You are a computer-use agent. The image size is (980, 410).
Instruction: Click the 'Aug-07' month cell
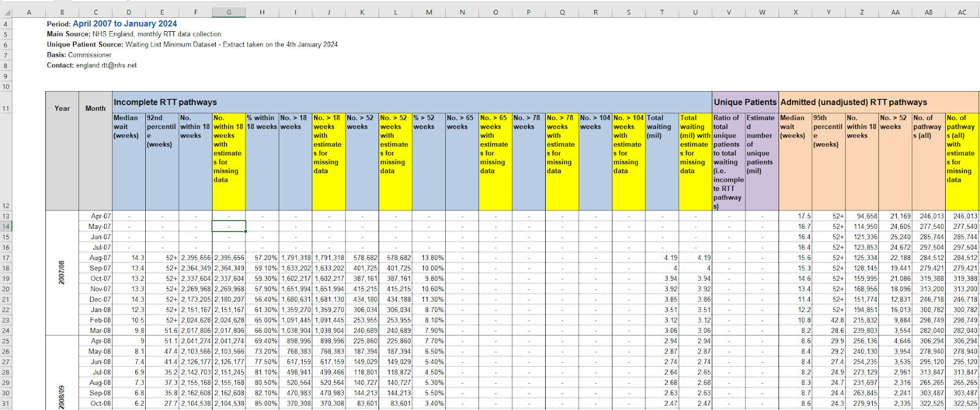point(95,258)
